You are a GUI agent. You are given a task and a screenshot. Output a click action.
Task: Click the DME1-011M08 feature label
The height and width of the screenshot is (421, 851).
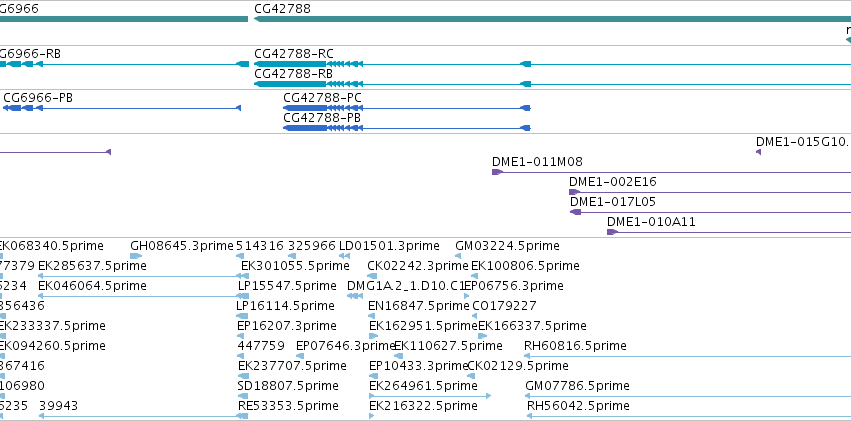click(x=537, y=162)
